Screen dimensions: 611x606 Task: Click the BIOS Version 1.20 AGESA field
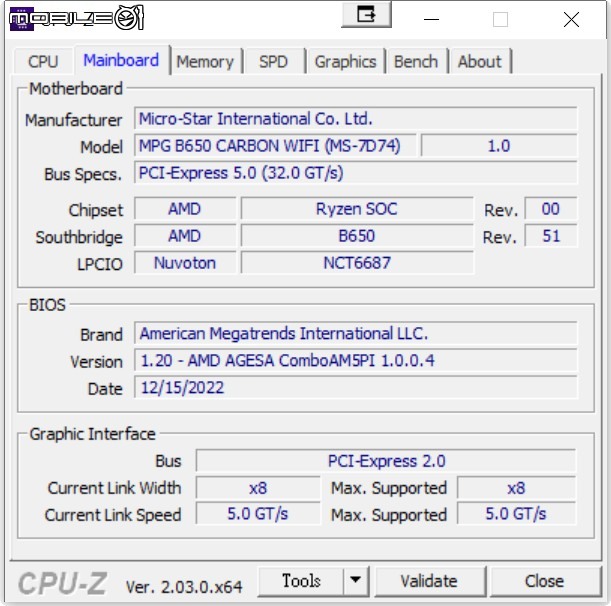(x=356, y=360)
